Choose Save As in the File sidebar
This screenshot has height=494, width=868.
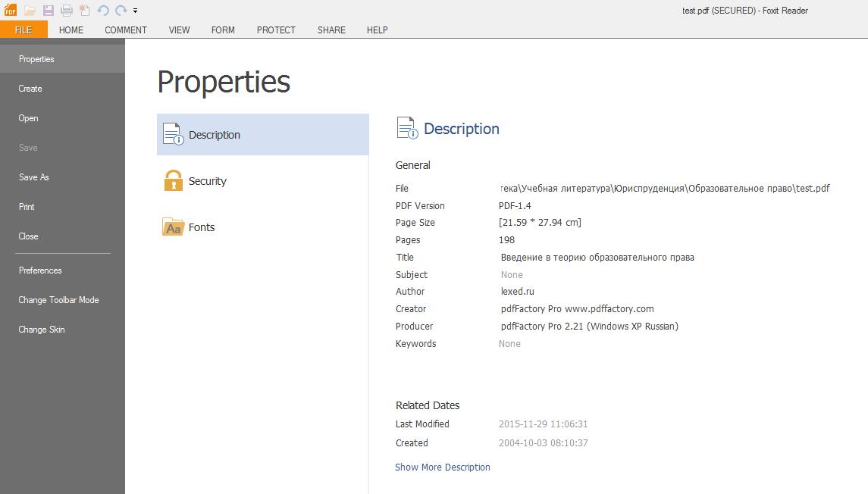point(34,177)
